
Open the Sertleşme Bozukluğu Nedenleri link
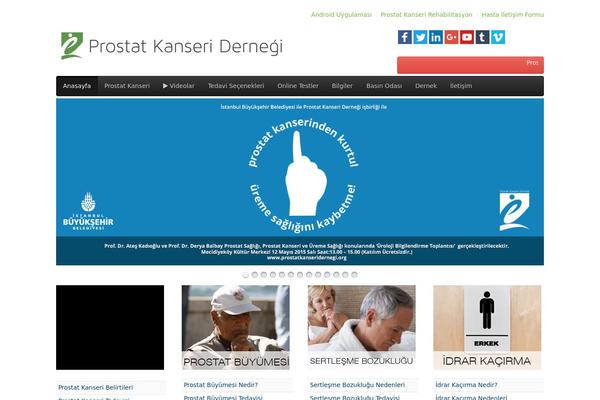(x=357, y=385)
